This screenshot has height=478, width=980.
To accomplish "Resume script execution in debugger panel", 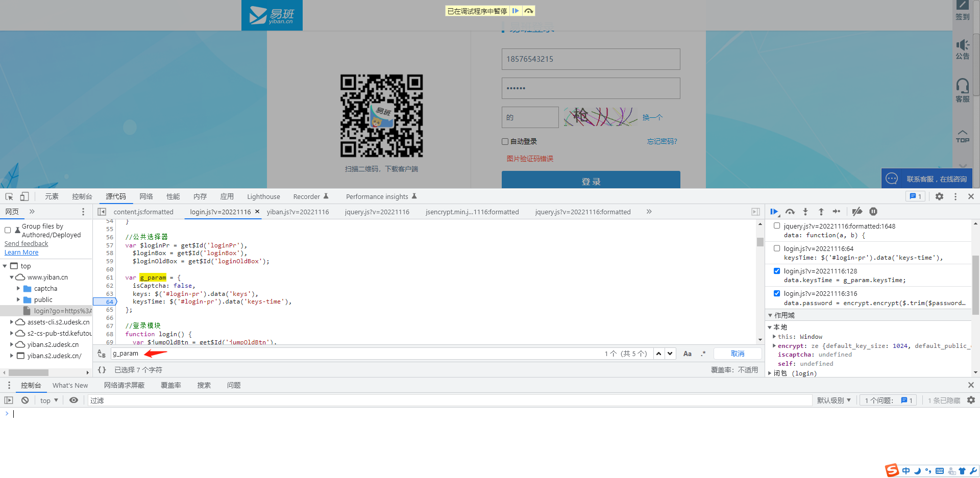I will pyautogui.click(x=774, y=212).
